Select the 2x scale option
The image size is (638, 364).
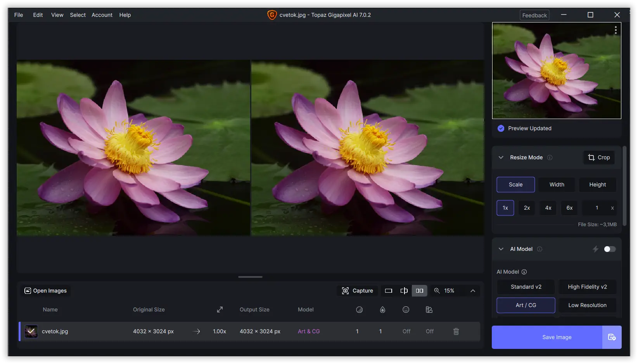[527, 208]
